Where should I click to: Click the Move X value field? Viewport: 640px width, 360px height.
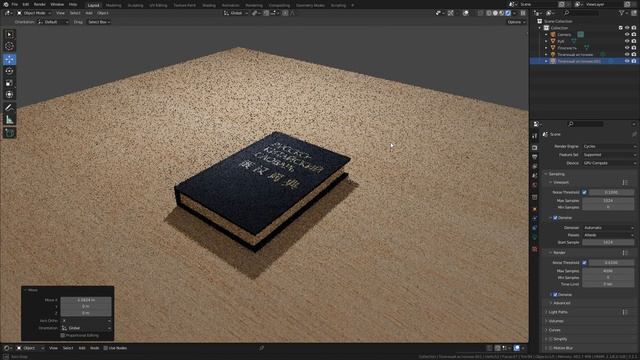(86, 300)
